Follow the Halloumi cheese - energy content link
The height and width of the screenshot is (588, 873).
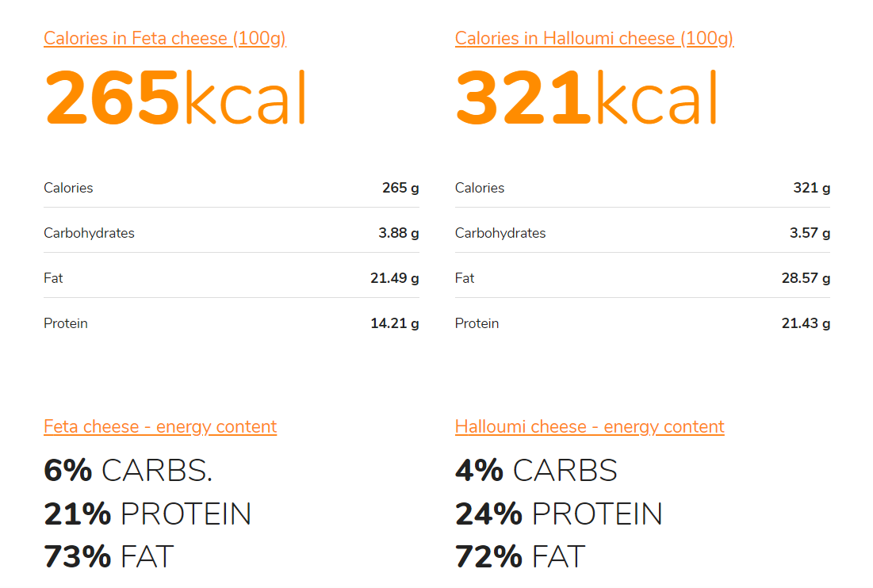pyautogui.click(x=589, y=426)
